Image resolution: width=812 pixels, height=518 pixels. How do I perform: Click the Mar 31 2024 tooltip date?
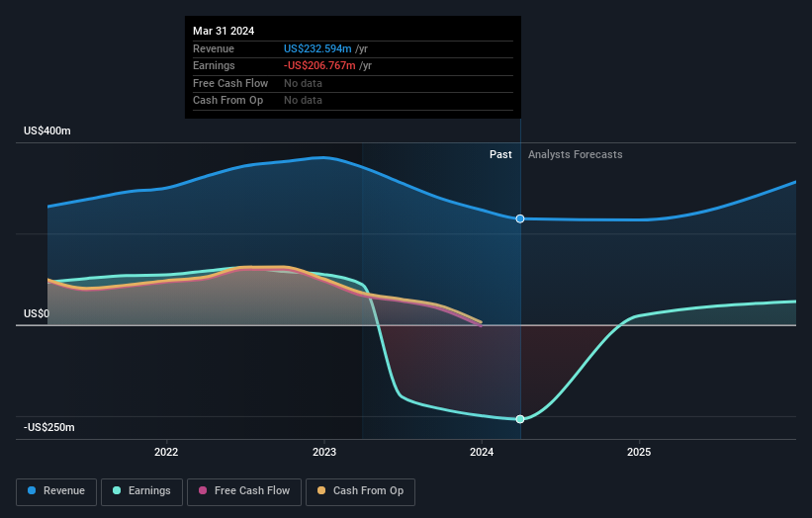(x=224, y=31)
